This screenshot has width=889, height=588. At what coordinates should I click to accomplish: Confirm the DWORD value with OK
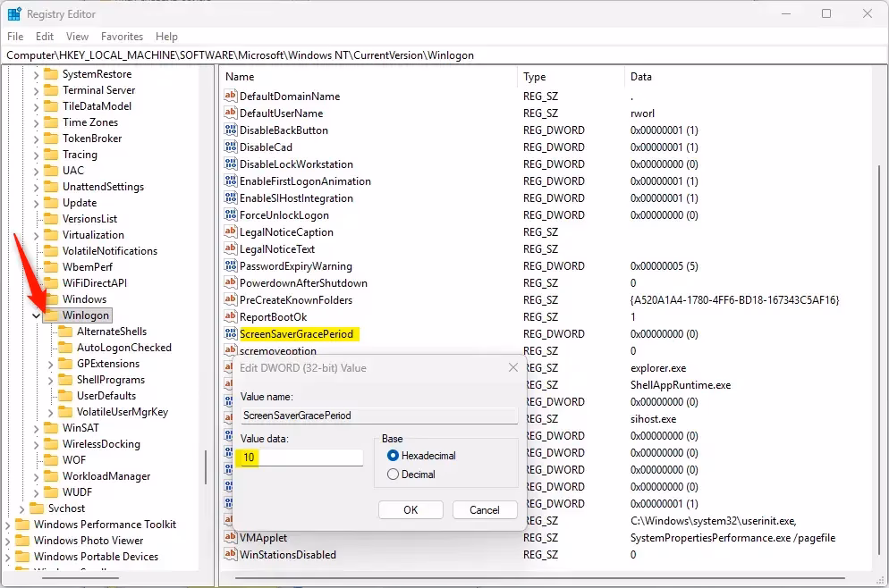tap(411, 510)
